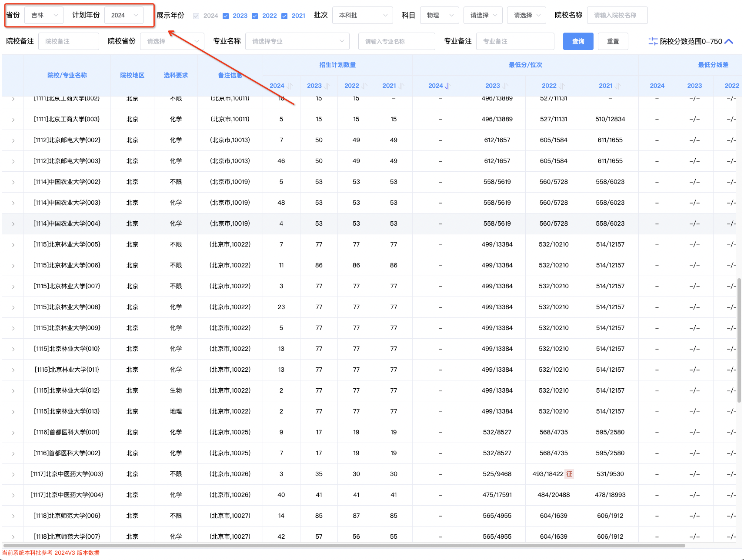The image size is (744, 560).
Task: Sort enrollment plan count by 2022
Action: point(365,86)
